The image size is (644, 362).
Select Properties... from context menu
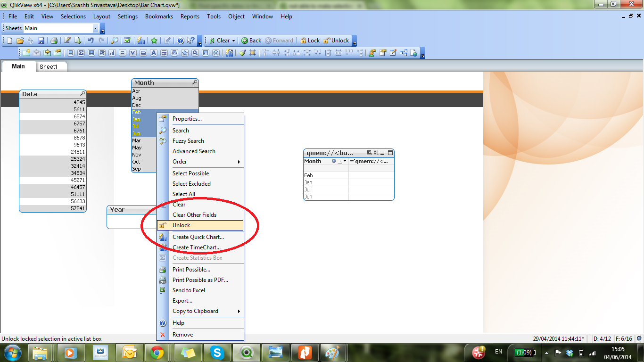point(200,119)
